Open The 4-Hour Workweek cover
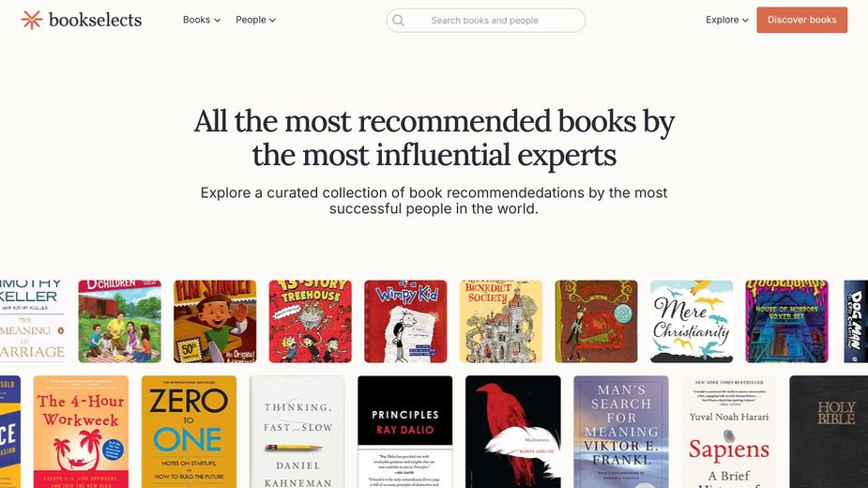868x488 pixels. click(x=81, y=432)
